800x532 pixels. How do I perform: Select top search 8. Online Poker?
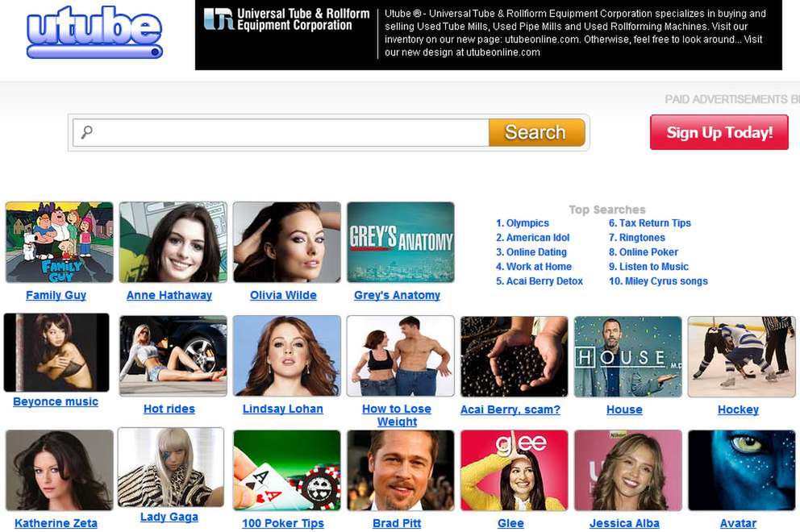coord(644,252)
